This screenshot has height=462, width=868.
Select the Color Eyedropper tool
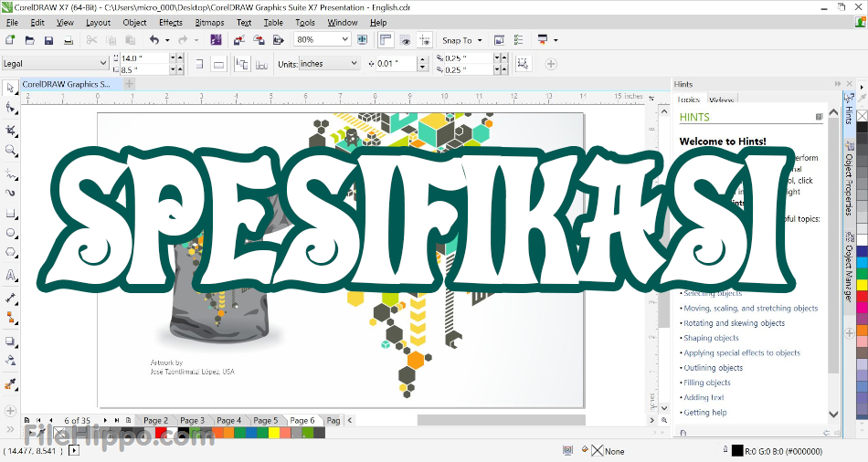coord(10,384)
